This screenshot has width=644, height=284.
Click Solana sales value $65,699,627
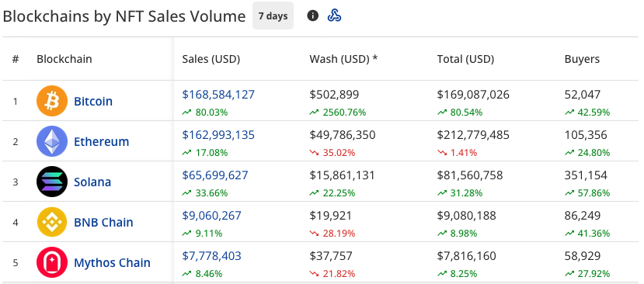click(x=215, y=175)
